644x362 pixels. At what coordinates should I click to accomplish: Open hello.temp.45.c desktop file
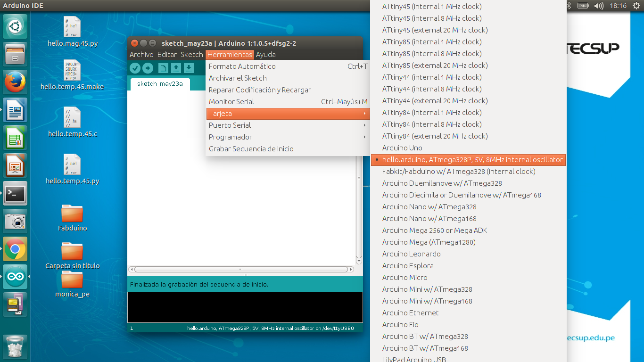tap(73, 122)
